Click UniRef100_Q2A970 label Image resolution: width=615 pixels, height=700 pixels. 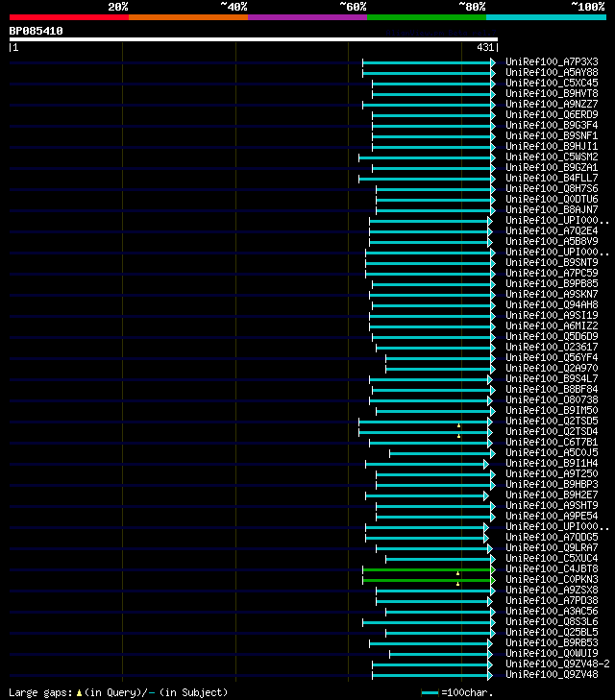point(552,369)
